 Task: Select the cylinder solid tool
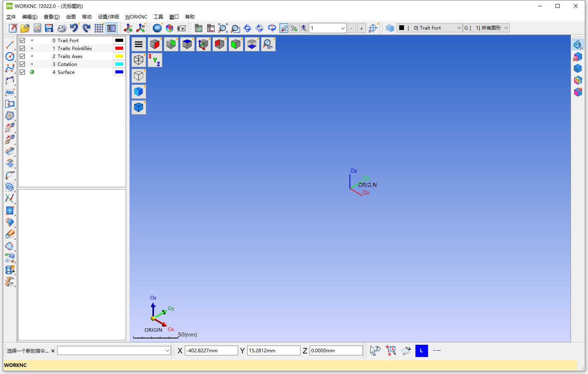[x=10, y=270]
